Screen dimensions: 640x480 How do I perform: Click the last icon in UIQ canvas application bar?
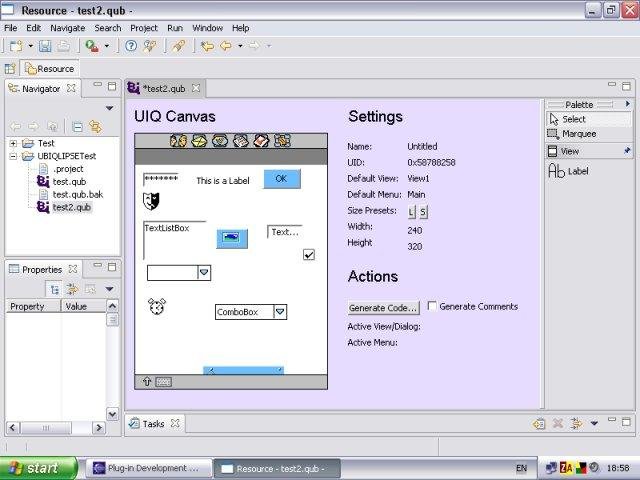coord(282,141)
